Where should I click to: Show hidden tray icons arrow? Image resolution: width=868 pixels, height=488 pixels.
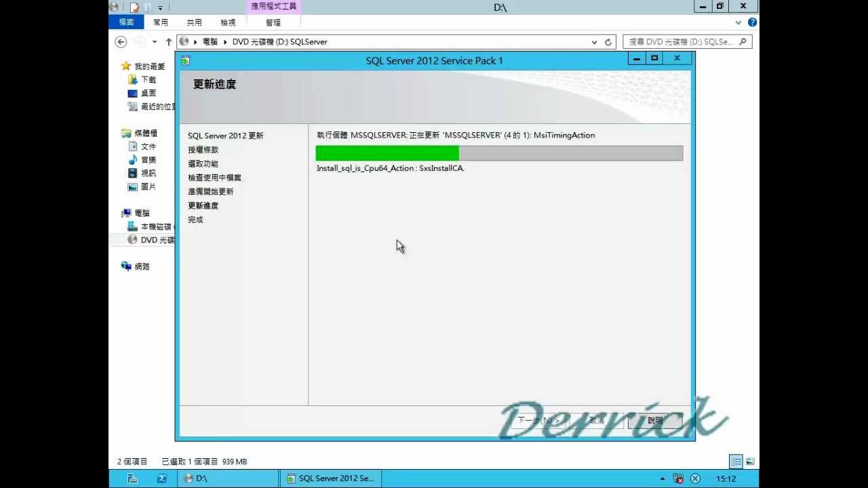[x=663, y=479]
